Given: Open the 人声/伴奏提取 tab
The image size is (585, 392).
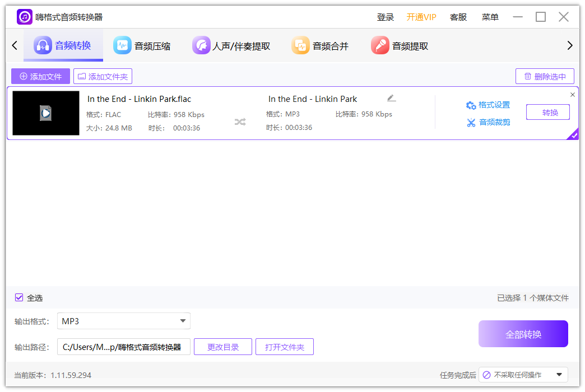Looking at the screenshot, I should coord(231,45).
